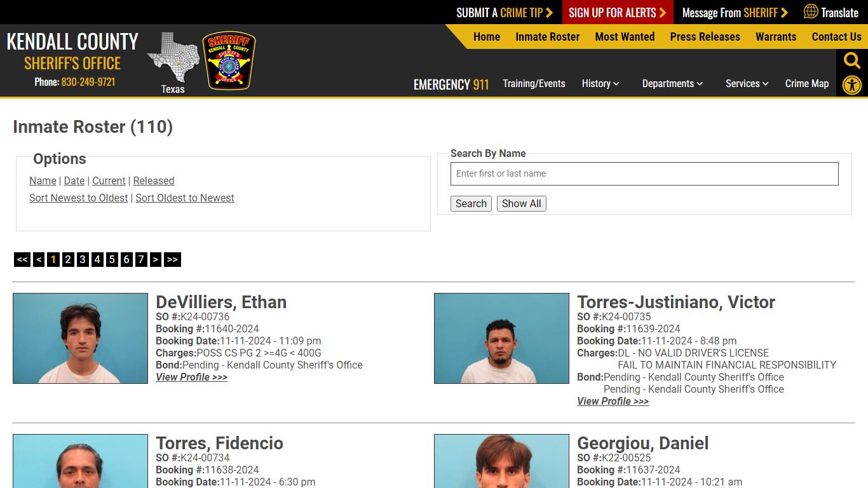Click booking number 11639-2024
Screen dimensions: 868x488
(x=653, y=329)
